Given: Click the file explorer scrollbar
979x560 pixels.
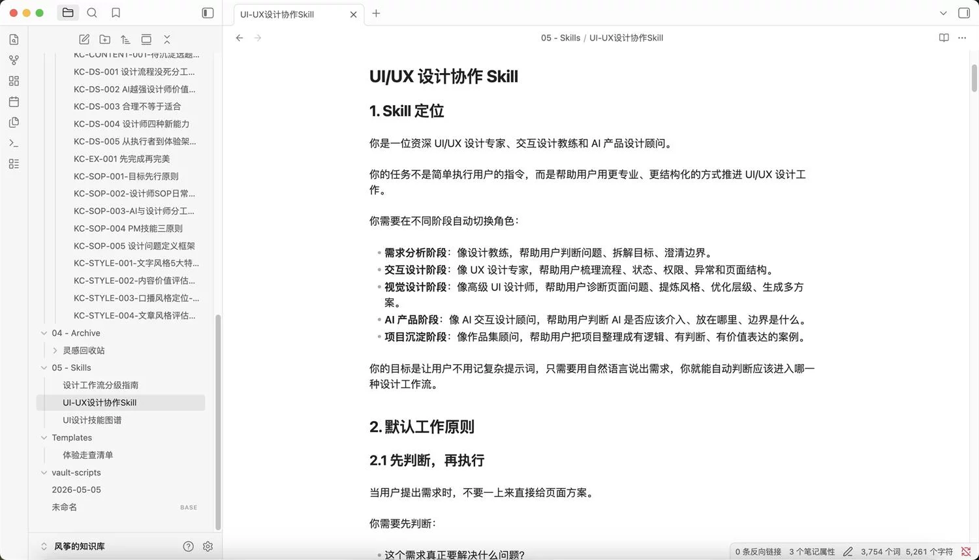Looking at the screenshot, I should pyautogui.click(x=218, y=422).
